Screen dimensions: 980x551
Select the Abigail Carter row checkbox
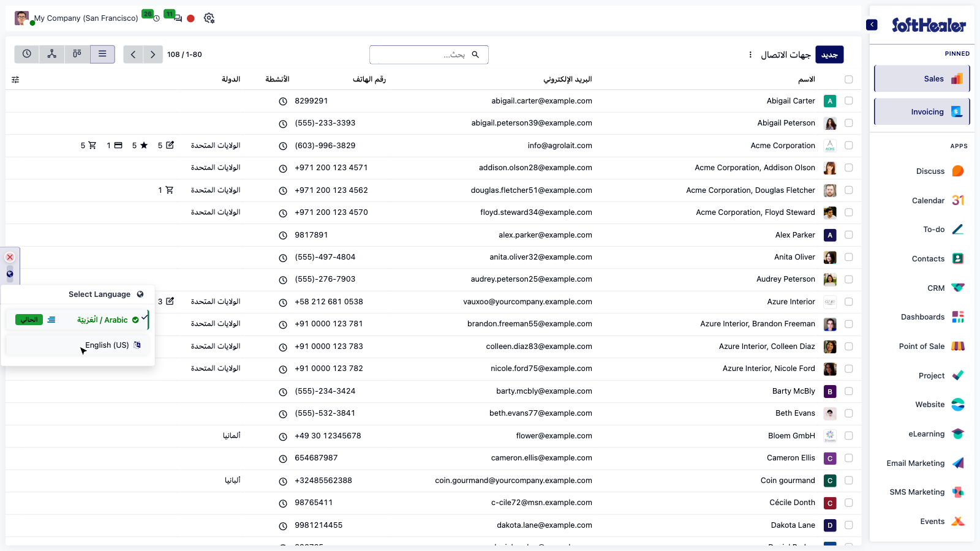coord(848,101)
